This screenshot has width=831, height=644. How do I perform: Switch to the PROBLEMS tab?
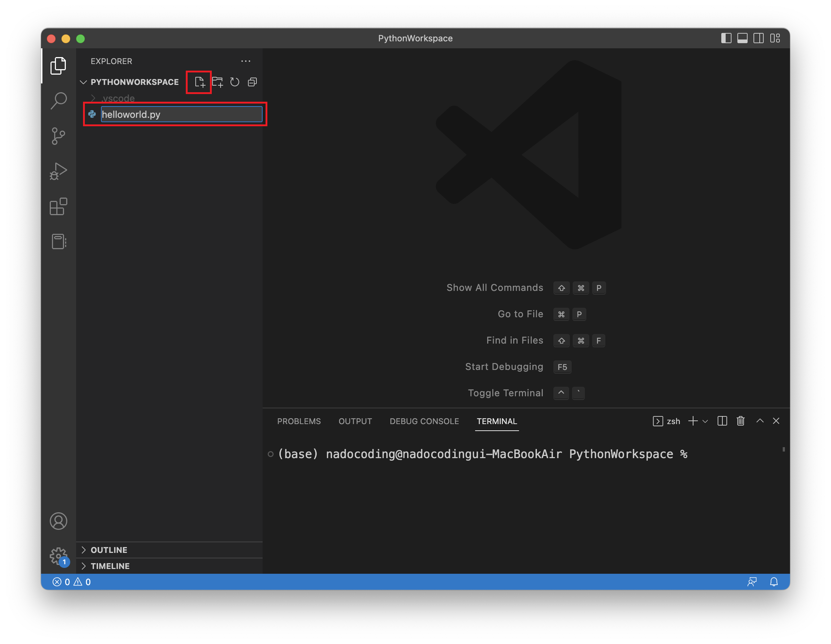click(299, 421)
